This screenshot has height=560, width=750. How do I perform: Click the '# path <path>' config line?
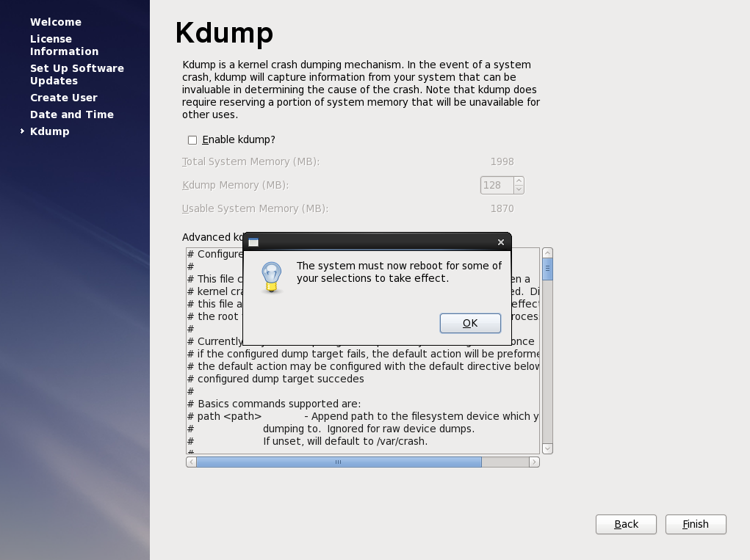tap(224, 416)
